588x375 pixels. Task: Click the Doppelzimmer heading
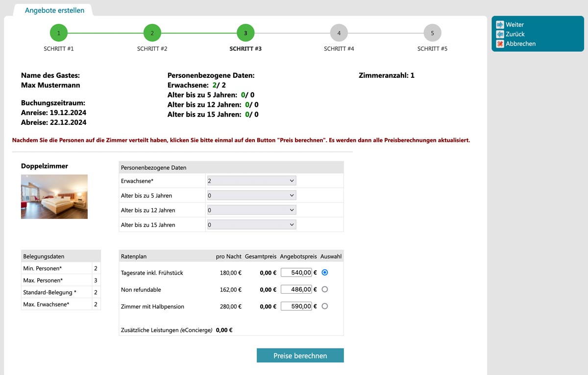(45, 166)
